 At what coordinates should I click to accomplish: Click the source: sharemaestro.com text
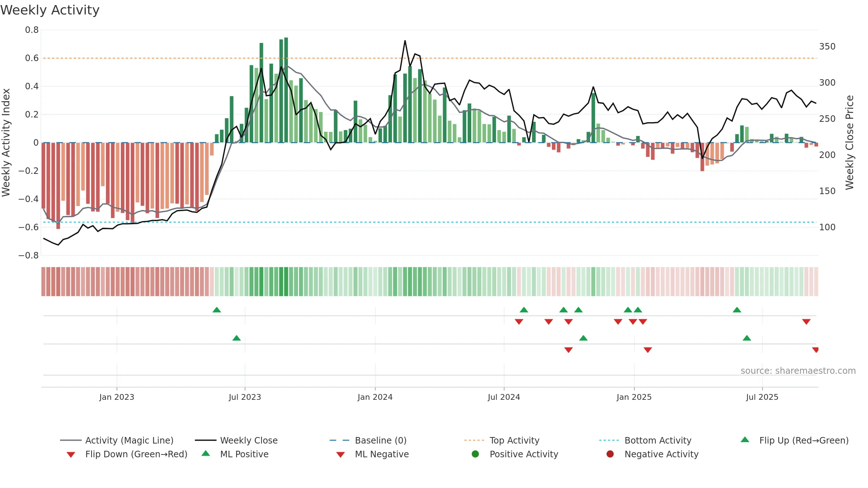[798, 371]
